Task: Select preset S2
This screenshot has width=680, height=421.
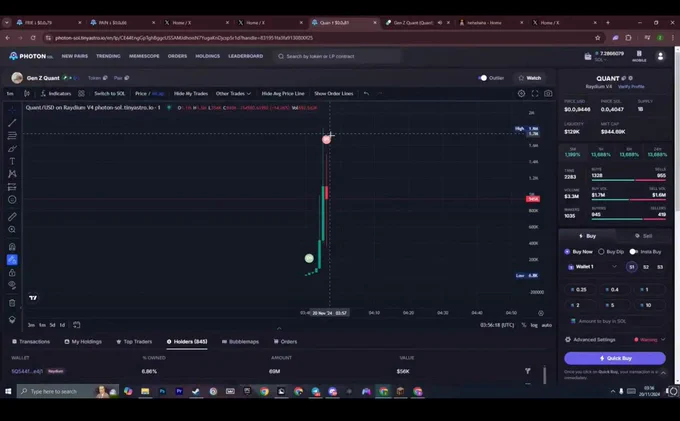Action: [646, 267]
